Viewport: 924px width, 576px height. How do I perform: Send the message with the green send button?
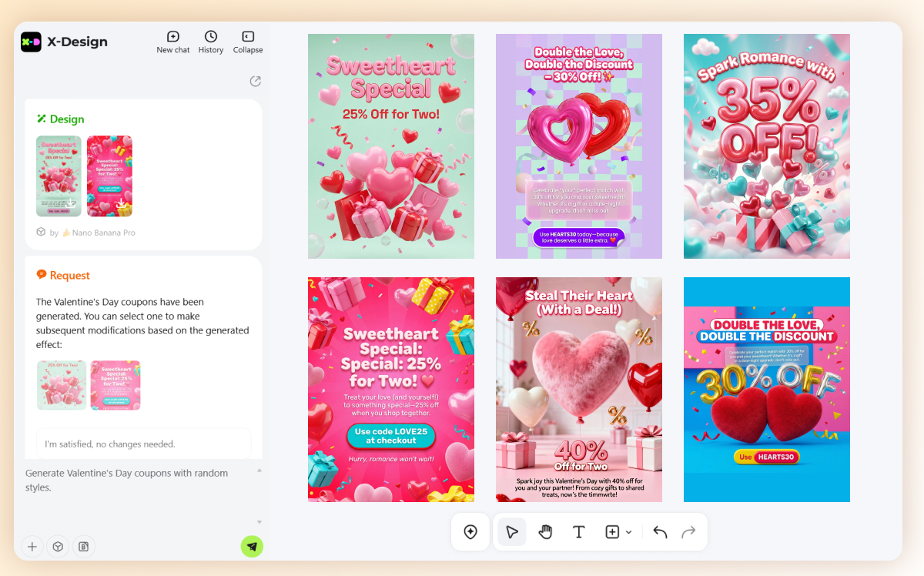pos(252,546)
